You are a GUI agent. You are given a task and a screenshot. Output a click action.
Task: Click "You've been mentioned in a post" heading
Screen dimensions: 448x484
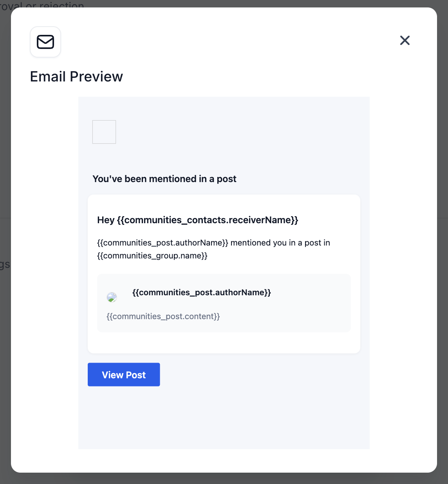click(164, 179)
